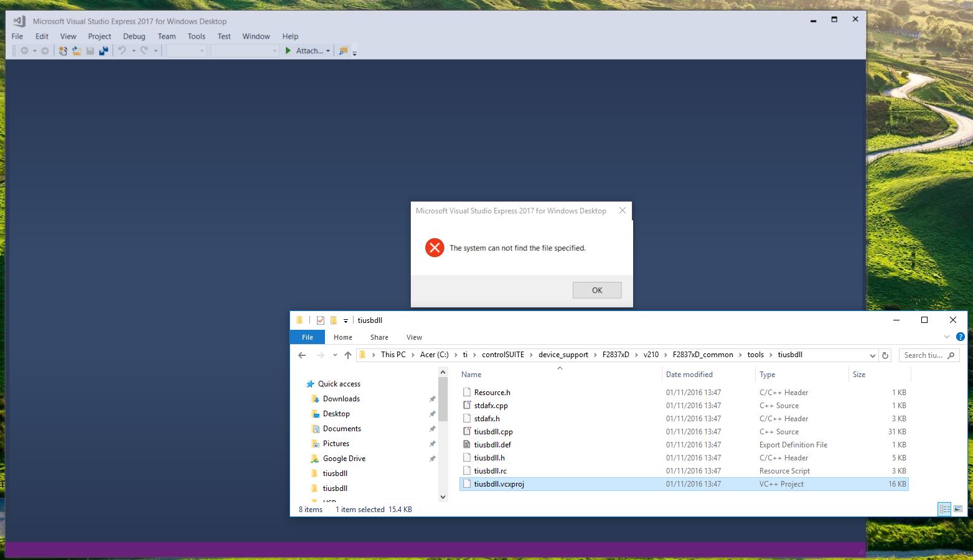Unpin Pictures from Quick access
The height and width of the screenshot is (560, 973).
click(432, 444)
